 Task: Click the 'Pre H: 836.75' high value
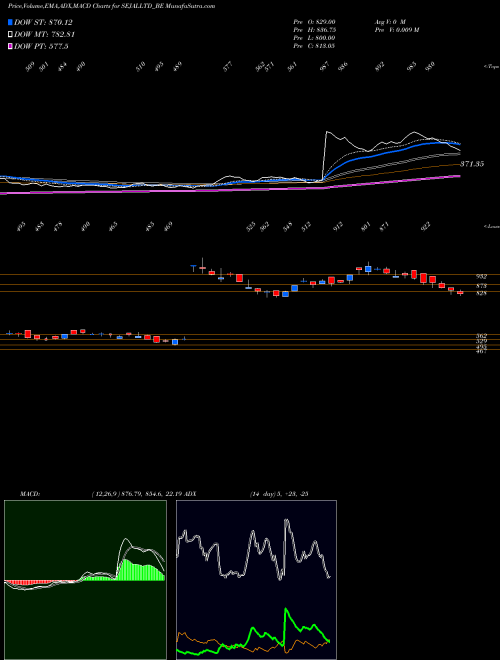[314, 30]
